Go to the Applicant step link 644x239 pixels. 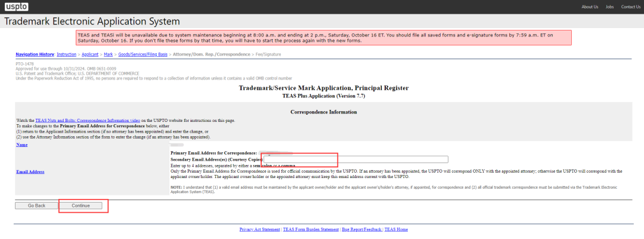(x=90, y=54)
